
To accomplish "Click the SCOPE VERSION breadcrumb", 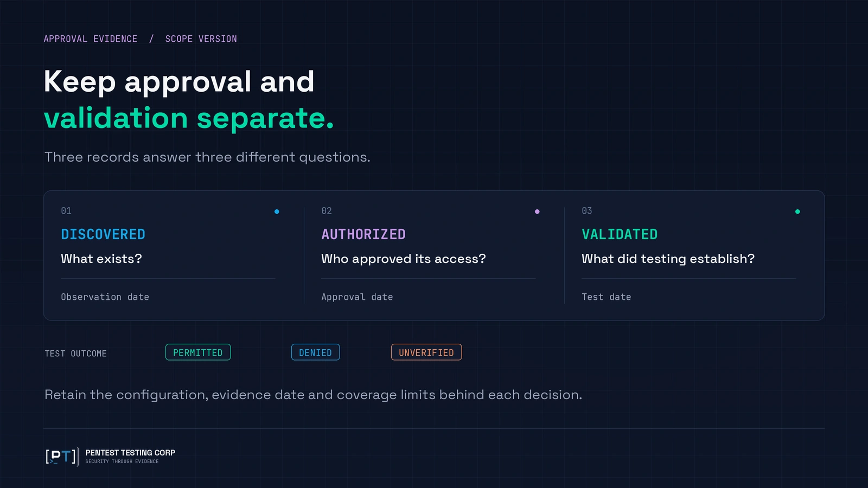I will point(201,39).
